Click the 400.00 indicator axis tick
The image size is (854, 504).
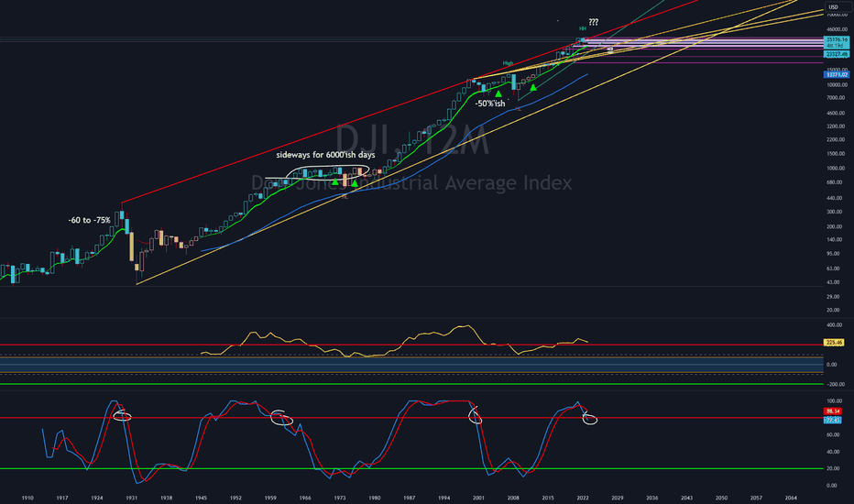coord(835,325)
